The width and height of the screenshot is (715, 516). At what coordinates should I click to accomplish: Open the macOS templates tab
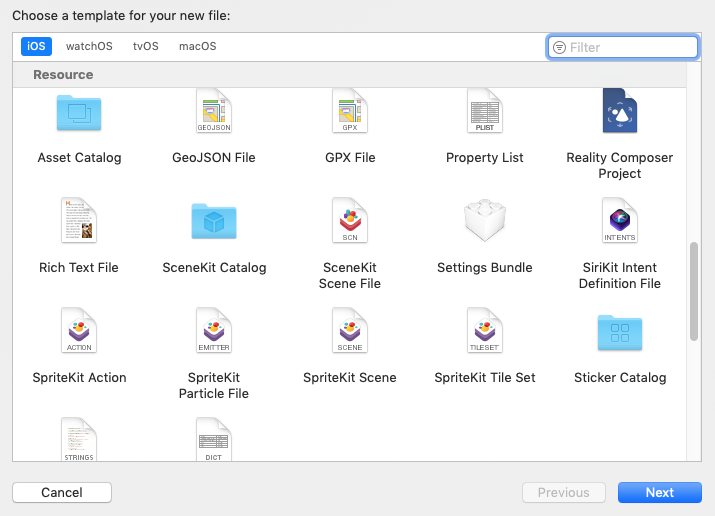click(197, 46)
